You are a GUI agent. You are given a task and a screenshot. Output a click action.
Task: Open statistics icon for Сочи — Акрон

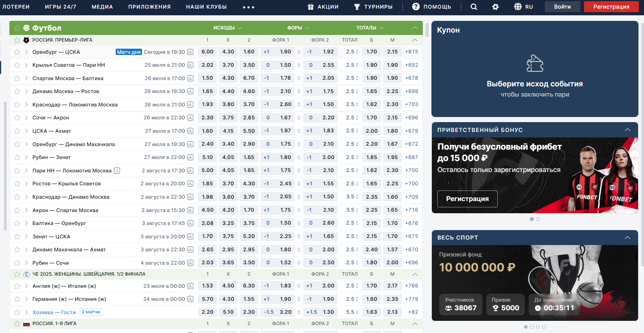pyautogui.click(x=190, y=117)
